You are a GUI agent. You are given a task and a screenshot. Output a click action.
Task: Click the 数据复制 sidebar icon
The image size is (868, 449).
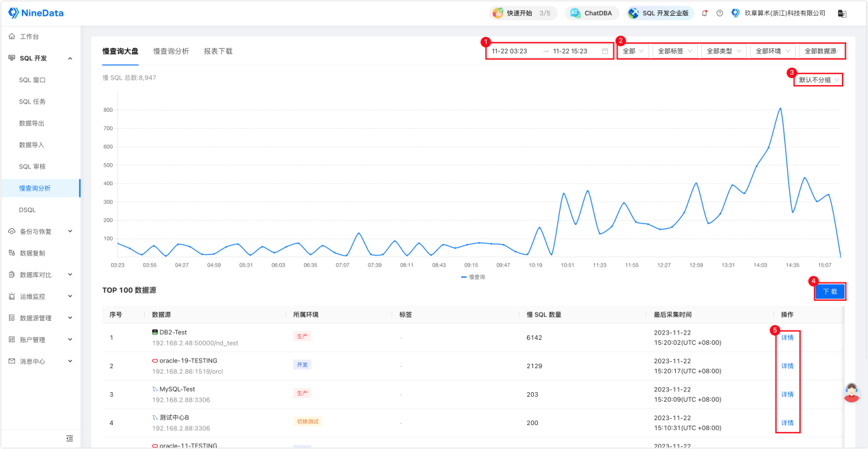[x=12, y=253]
